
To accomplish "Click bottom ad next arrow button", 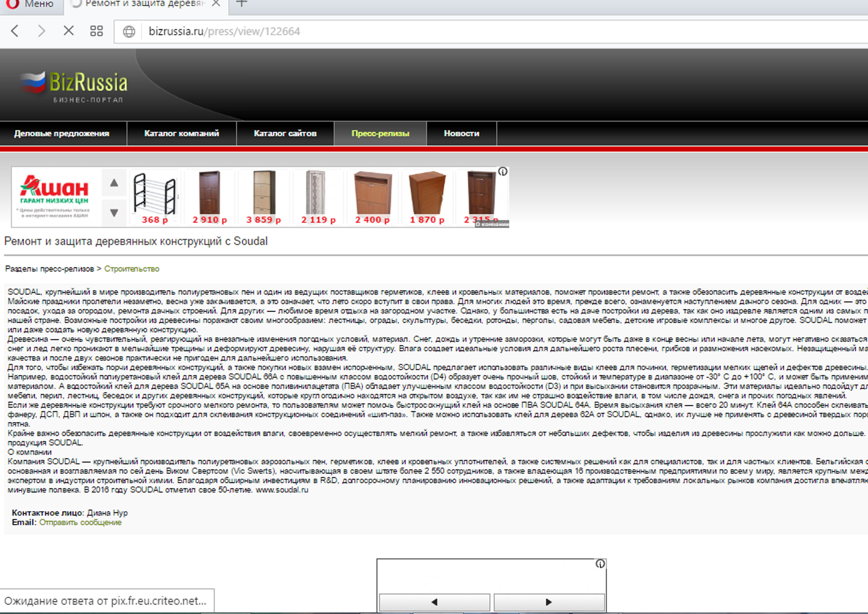I will tap(549, 602).
